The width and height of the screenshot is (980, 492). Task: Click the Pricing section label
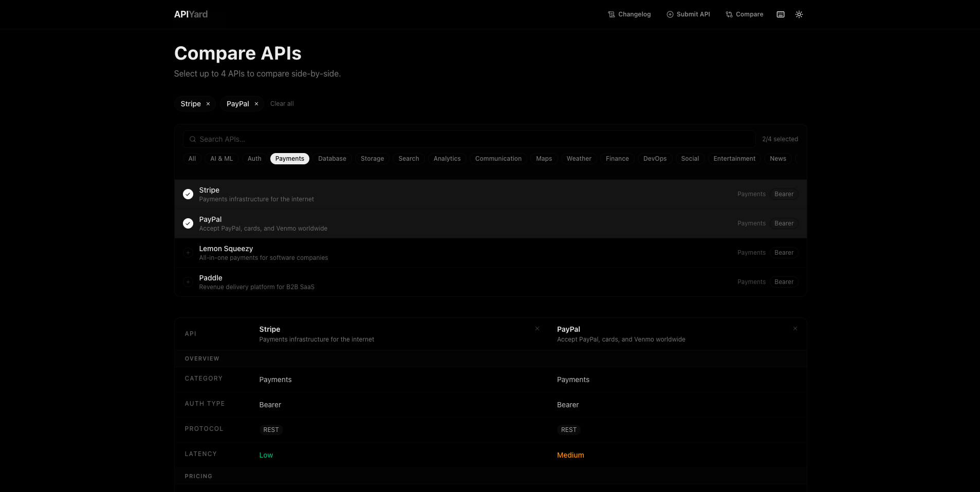pyautogui.click(x=198, y=476)
